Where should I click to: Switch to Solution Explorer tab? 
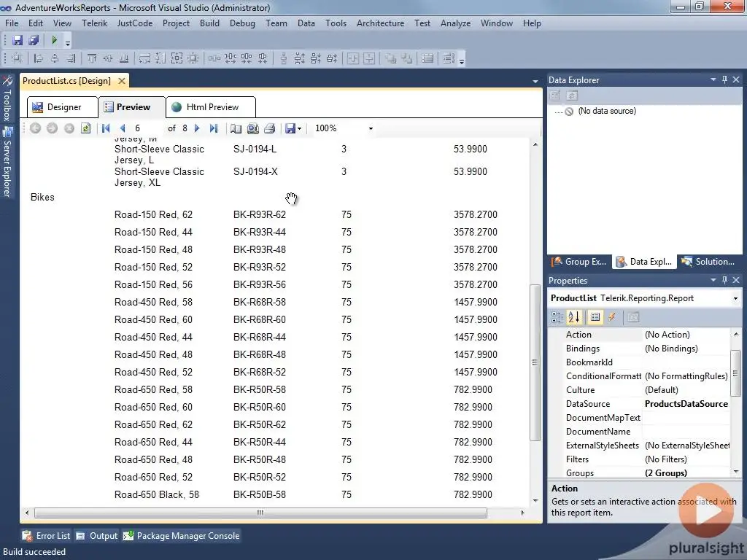708,262
